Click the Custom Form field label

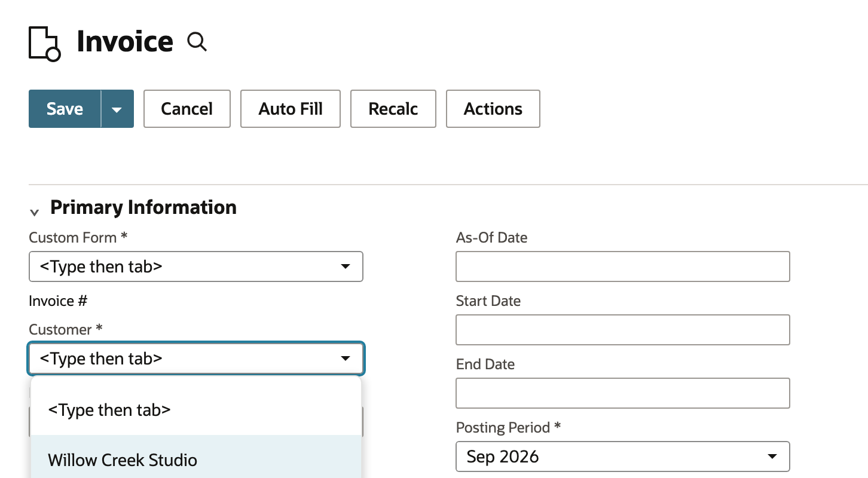pyautogui.click(x=78, y=237)
